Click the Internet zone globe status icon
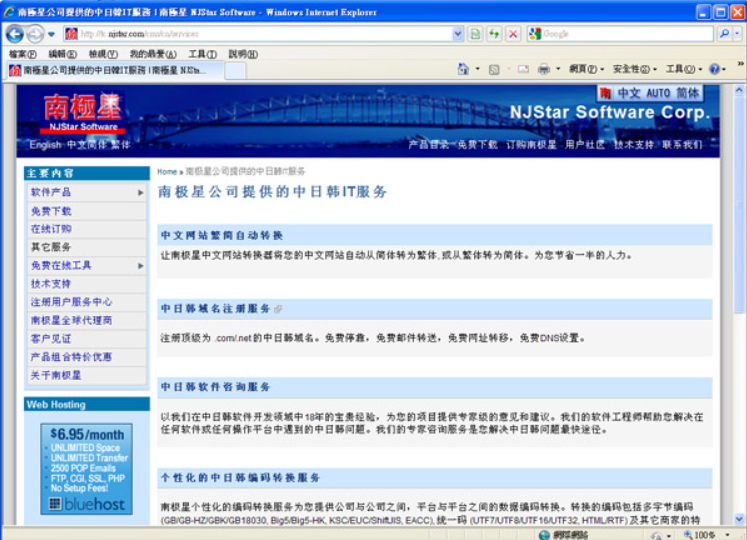 (x=544, y=535)
